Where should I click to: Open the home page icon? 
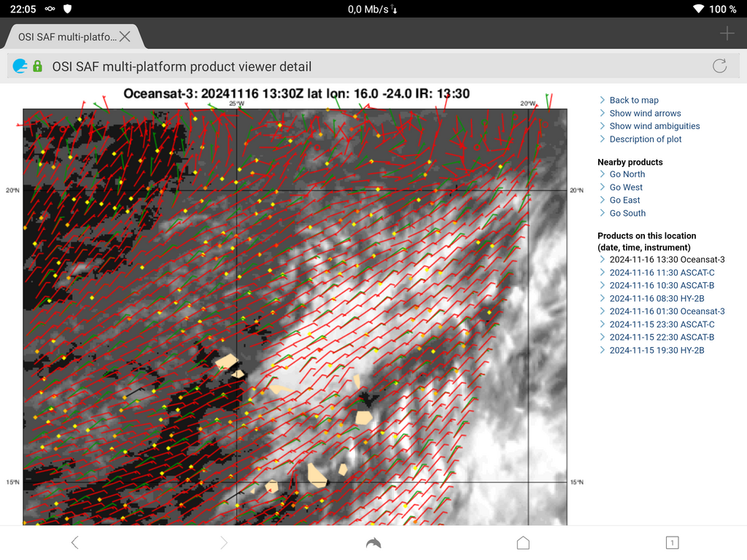pos(523,542)
